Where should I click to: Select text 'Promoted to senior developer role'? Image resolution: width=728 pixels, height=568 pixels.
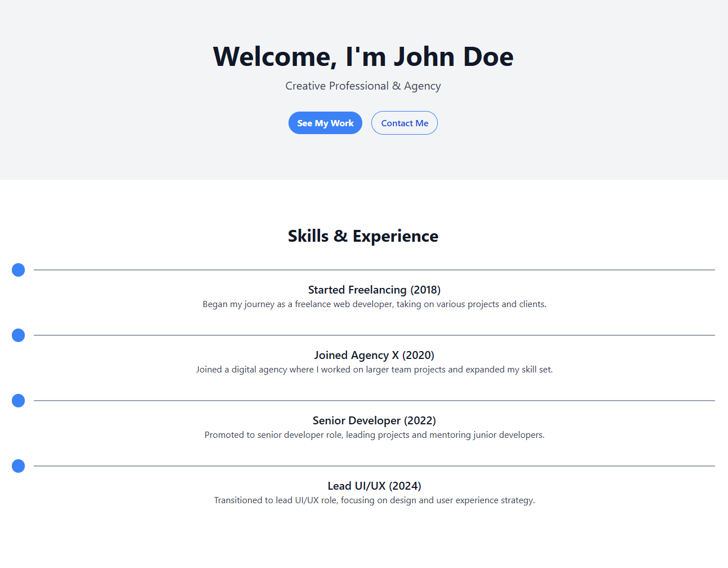pyautogui.click(x=274, y=435)
